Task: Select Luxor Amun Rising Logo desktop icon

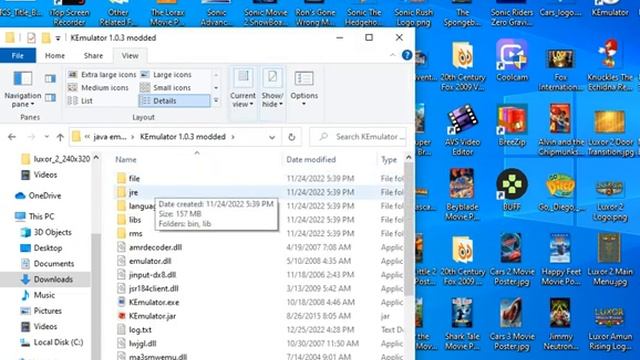Action: pos(609,328)
